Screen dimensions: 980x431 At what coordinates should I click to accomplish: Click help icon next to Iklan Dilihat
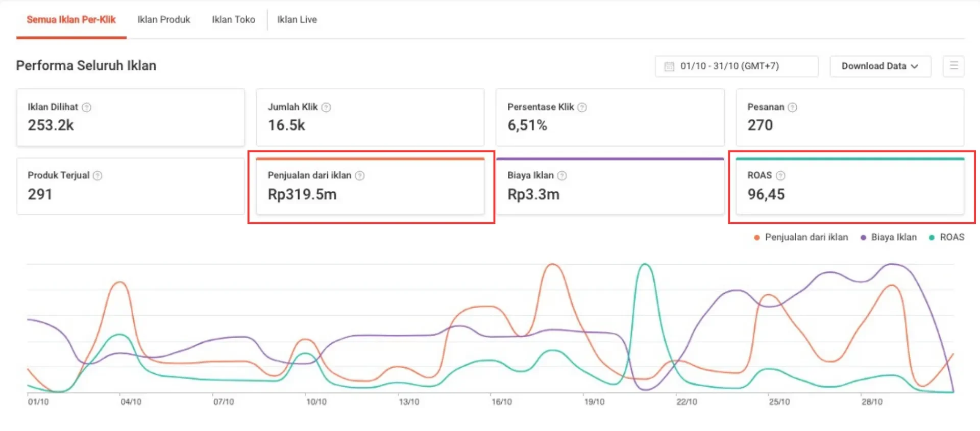point(87,107)
